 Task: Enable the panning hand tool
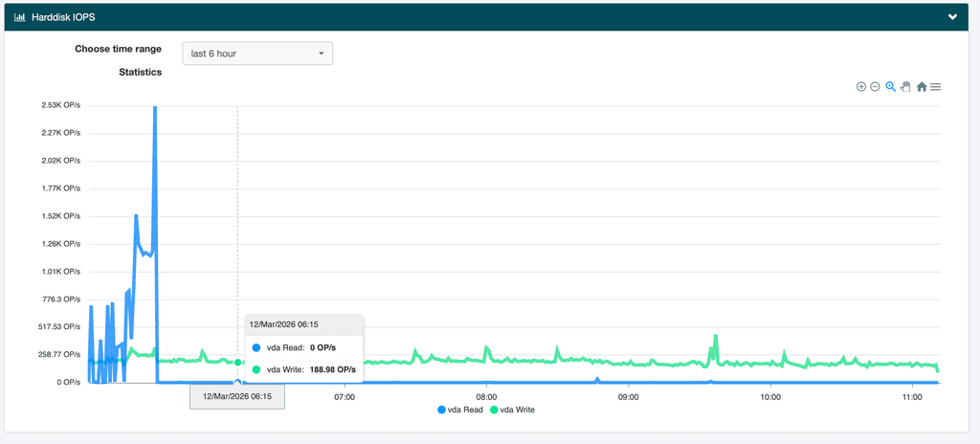(905, 87)
